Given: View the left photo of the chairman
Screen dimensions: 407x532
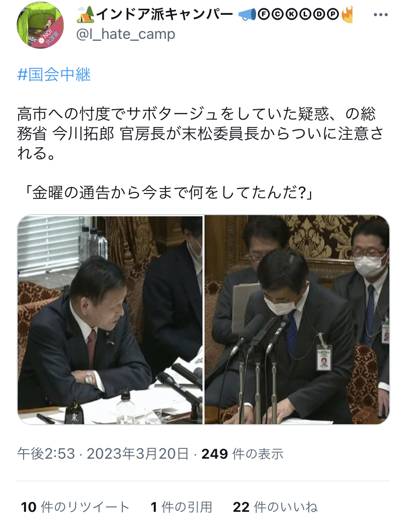Looking at the screenshot, I should (110, 319).
